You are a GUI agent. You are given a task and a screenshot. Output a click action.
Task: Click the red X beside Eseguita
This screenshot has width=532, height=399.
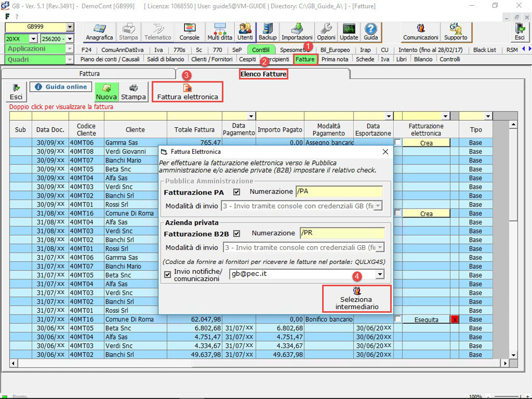(455, 319)
